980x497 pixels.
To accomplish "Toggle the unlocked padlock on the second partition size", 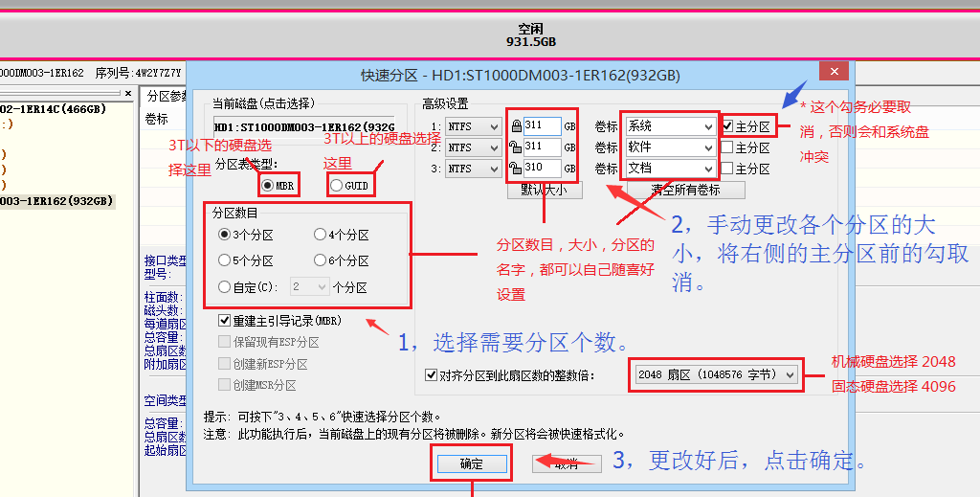I will point(517,147).
